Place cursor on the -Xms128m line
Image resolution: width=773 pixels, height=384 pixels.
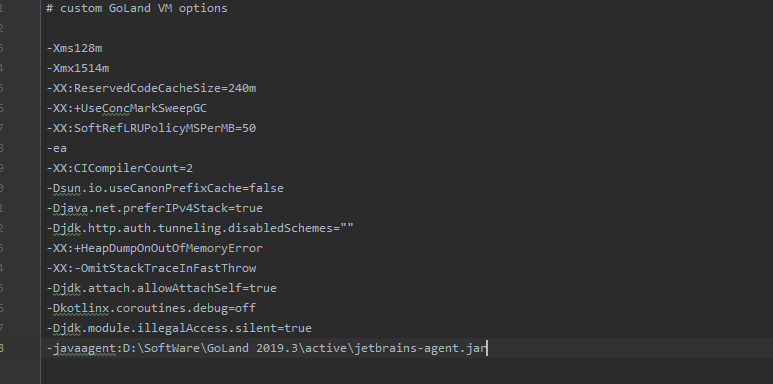pyautogui.click(x=74, y=48)
